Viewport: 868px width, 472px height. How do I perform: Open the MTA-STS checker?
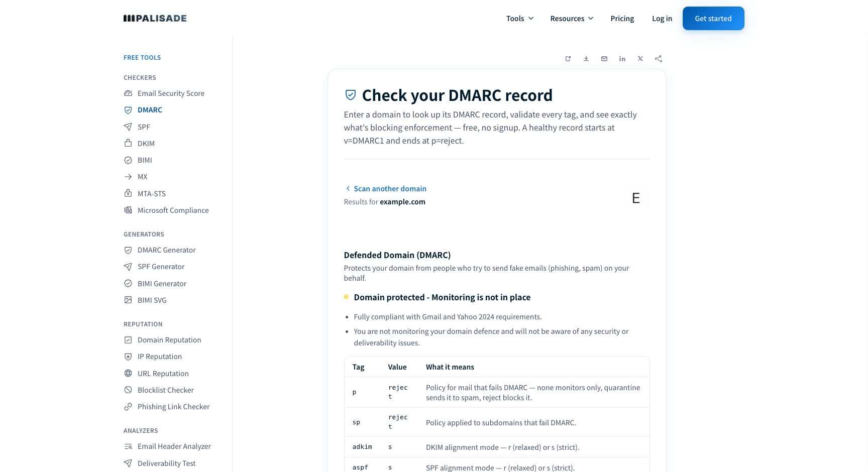pyautogui.click(x=152, y=194)
